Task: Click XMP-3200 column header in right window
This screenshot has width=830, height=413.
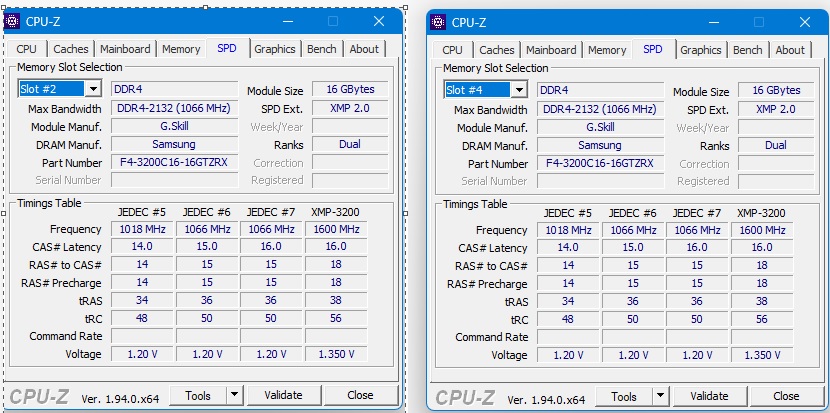Action: coord(761,213)
